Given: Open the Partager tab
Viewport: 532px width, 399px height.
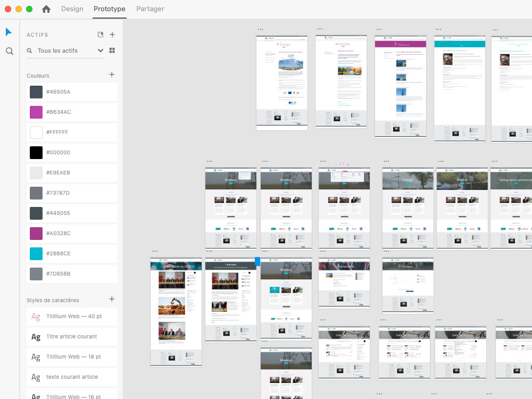Looking at the screenshot, I should (x=150, y=9).
